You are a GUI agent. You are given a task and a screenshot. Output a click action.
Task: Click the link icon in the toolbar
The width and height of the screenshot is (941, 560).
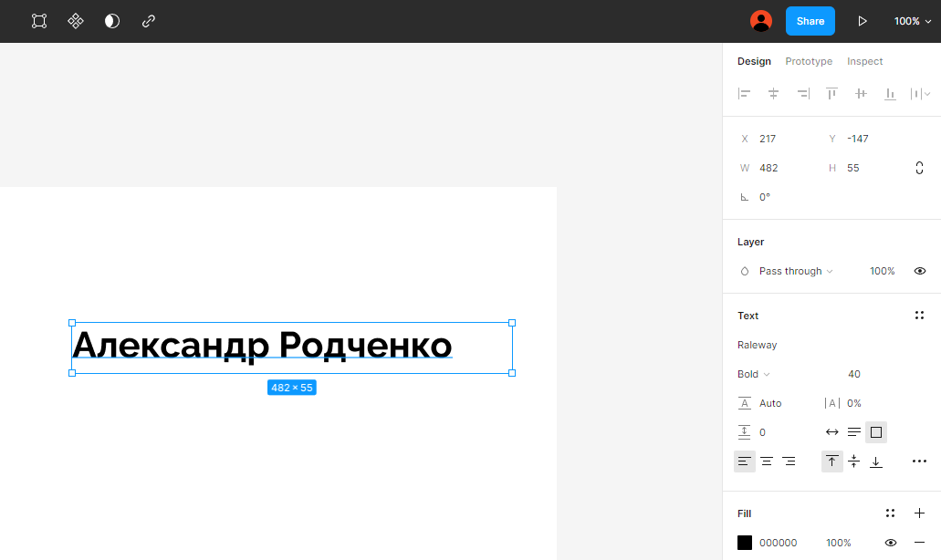pyautogui.click(x=148, y=21)
